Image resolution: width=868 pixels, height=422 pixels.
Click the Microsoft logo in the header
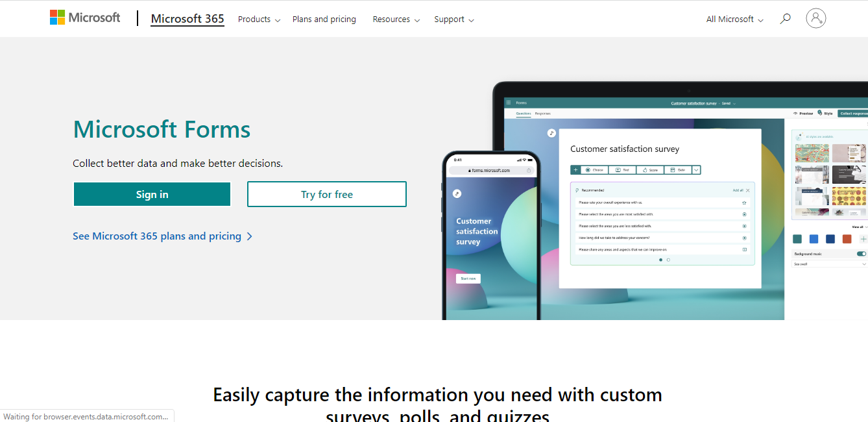85,18
